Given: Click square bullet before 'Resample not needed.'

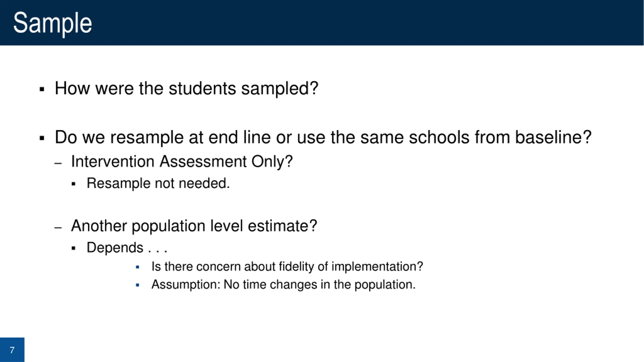Looking at the screenshot, I should [73, 184].
